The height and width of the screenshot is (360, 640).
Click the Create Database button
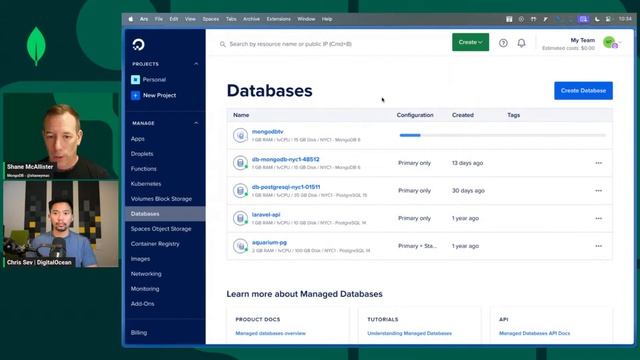click(583, 91)
